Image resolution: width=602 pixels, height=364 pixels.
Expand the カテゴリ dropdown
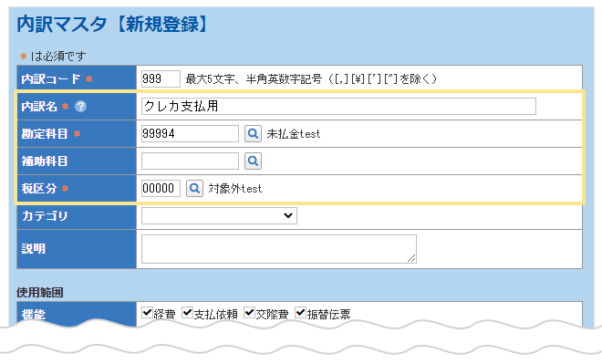point(219,215)
